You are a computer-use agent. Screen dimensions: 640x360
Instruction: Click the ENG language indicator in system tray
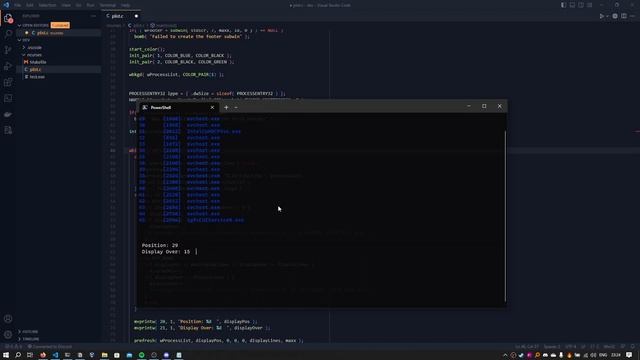pyautogui.click(x=602, y=355)
